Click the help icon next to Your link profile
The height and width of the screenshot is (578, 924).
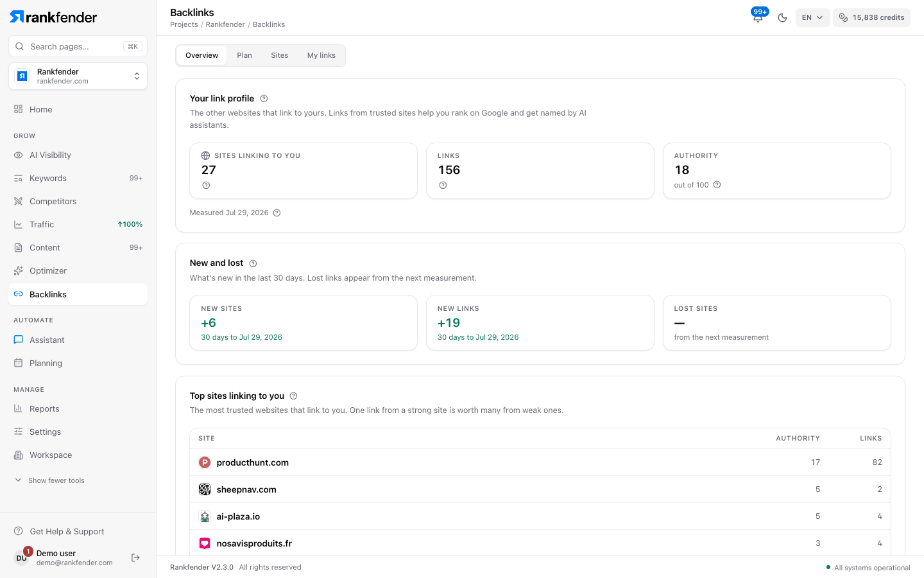click(264, 98)
